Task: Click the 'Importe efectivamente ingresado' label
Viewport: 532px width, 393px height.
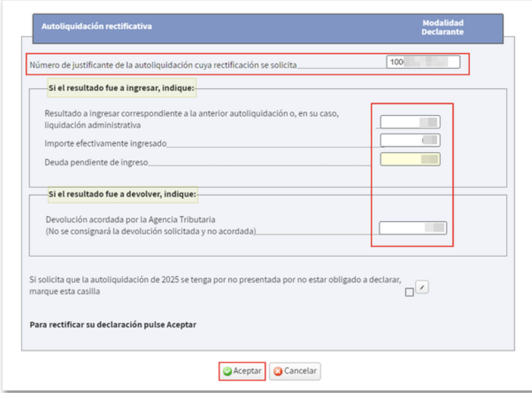Action: pos(106,143)
